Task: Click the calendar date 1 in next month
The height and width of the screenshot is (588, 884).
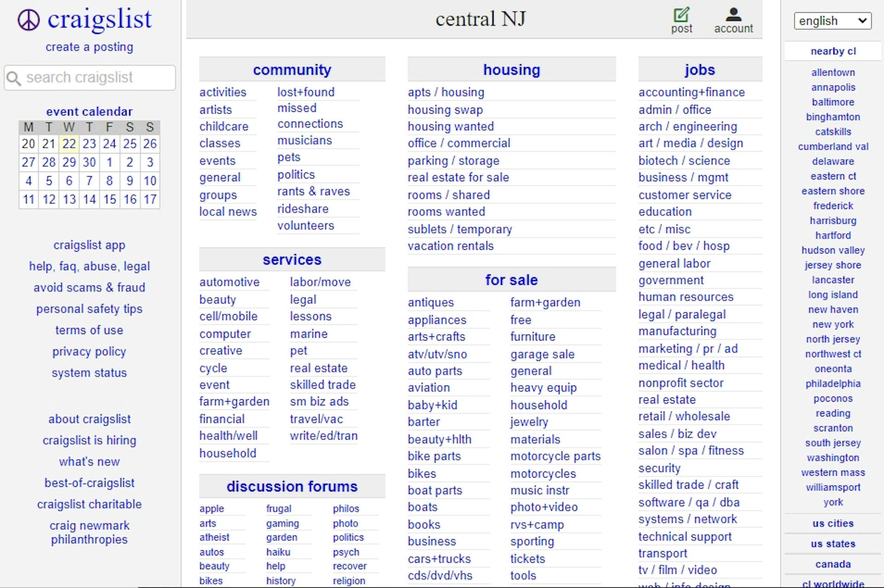Action: pos(109,162)
